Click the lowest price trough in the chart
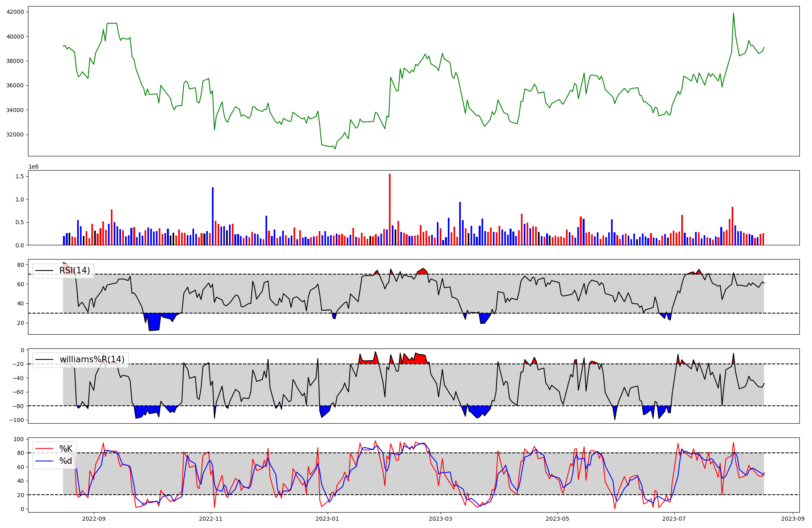 [335, 149]
